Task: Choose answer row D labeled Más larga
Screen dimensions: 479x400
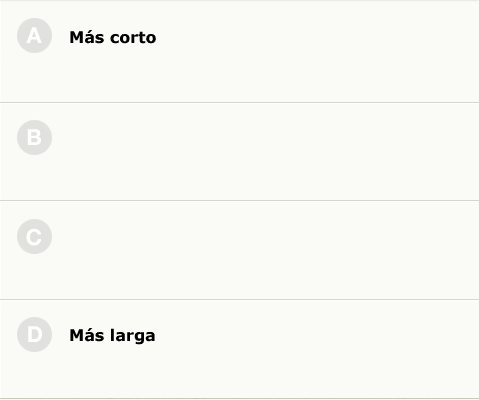Action: pyautogui.click(x=239, y=349)
